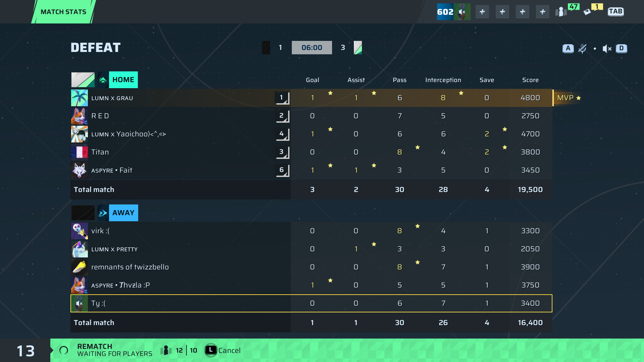Select the AWAY team label
Screen dimensions: 644x362
(x=123, y=213)
